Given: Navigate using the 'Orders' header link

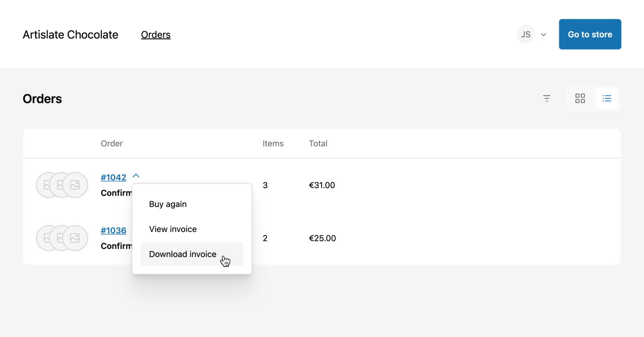Looking at the screenshot, I should point(156,34).
